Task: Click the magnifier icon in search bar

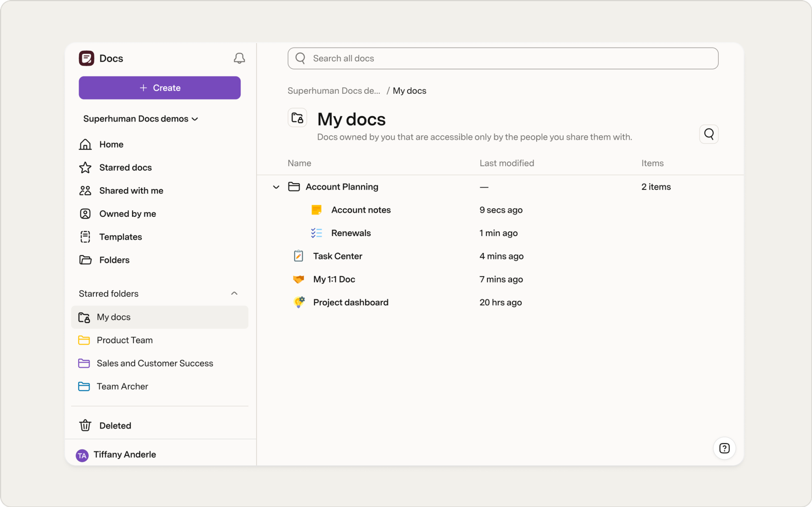Action: [300, 58]
